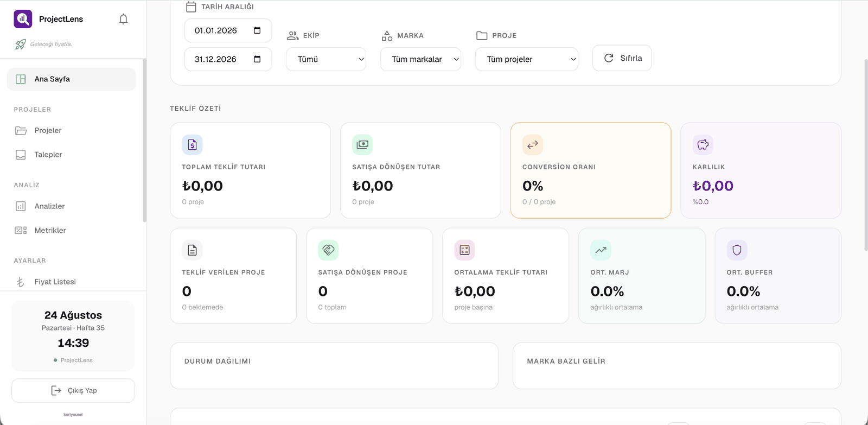Click the Proje folder icon
The width and height of the screenshot is (868, 425).
click(x=482, y=36)
